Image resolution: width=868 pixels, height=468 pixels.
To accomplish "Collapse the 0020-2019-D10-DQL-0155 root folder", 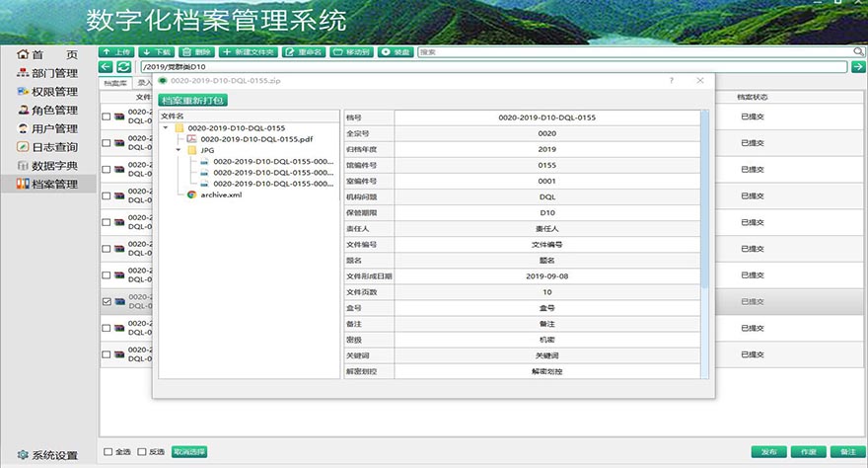I will point(166,128).
